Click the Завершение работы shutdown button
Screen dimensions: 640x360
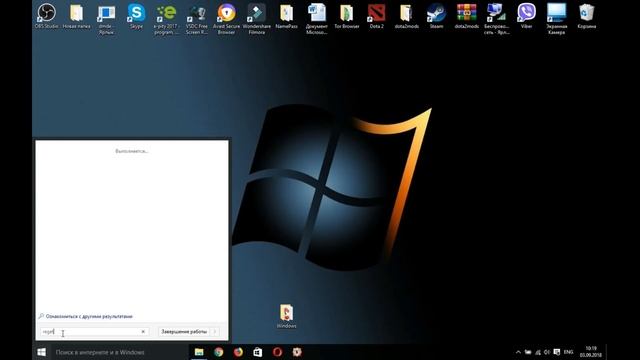(184, 332)
